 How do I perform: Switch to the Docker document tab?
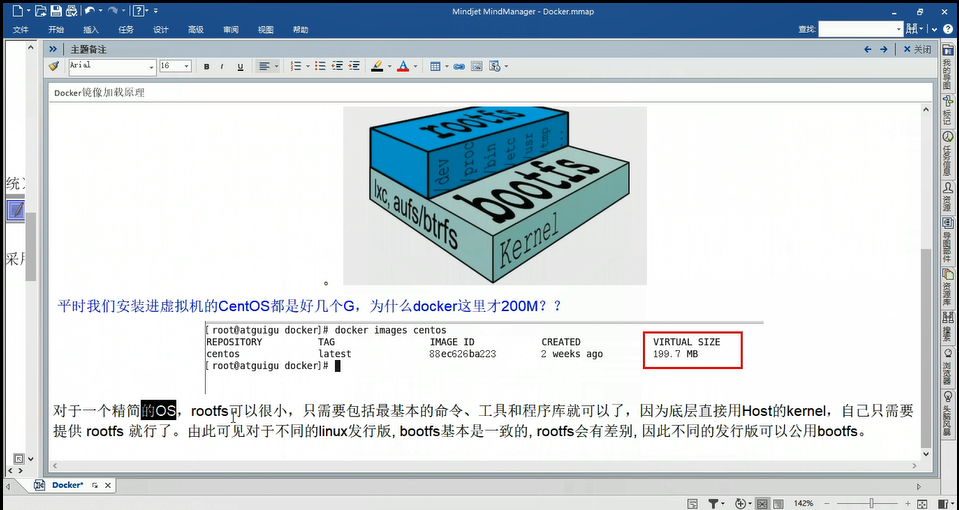tap(67, 485)
